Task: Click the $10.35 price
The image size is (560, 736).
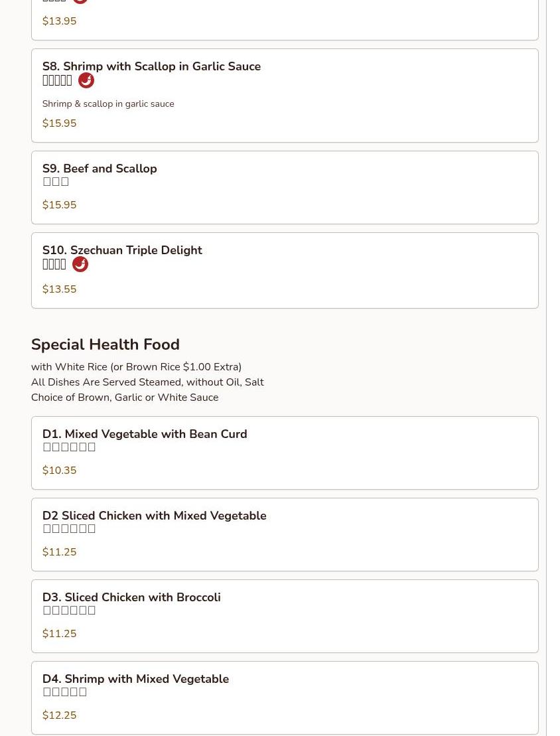Action: (59, 471)
